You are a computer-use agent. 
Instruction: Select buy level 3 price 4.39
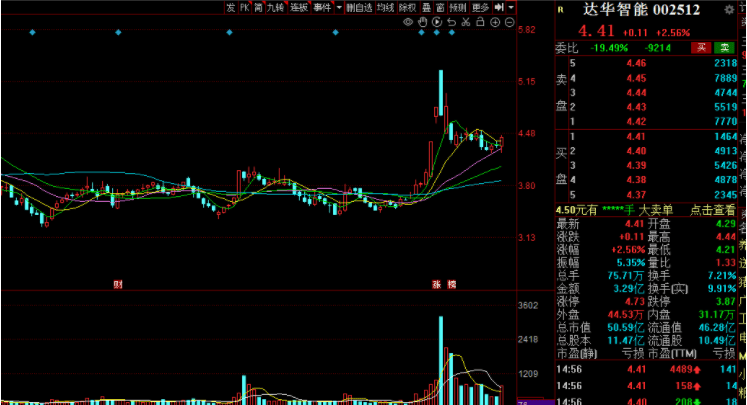pos(636,165)
